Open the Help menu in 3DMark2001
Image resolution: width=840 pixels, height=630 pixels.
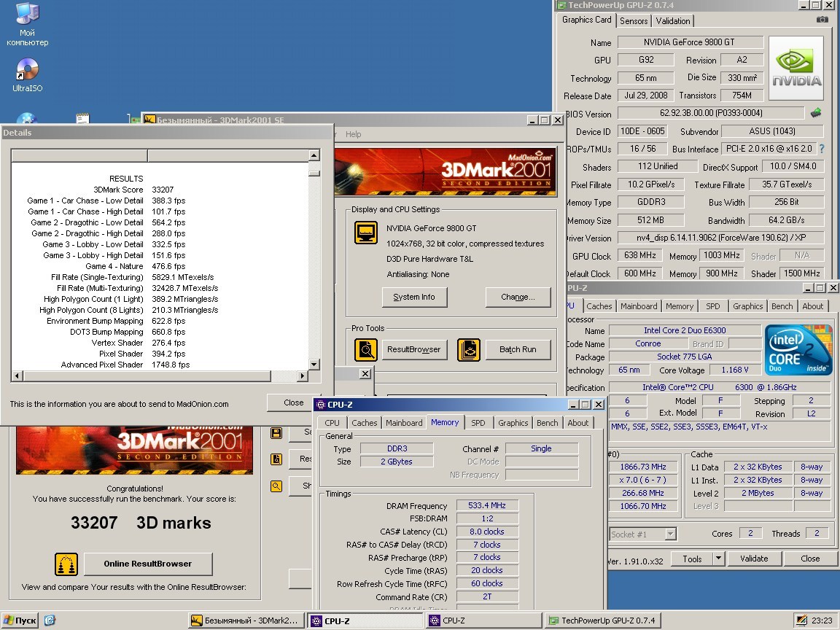pos(353,134)
